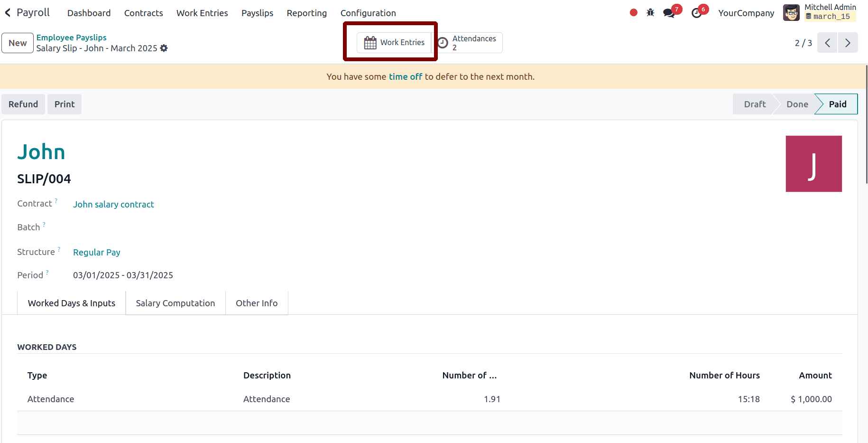Click the Attendance type cell
868x443 pixels.
(x=51, y=399)
